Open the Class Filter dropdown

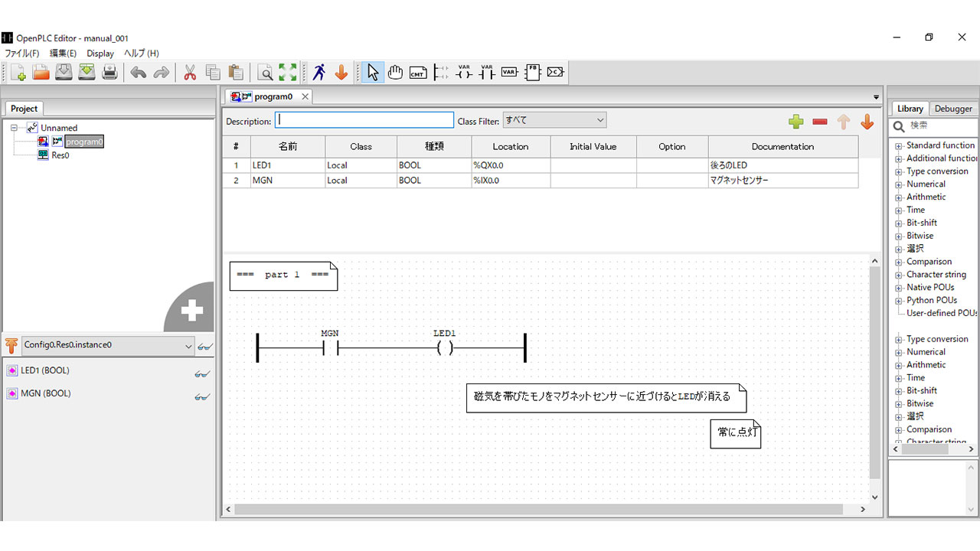pyautogui.click(x=554, y=120)
